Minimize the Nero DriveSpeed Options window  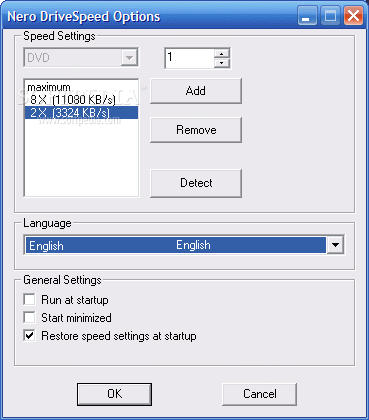click(x=307, y=16)
